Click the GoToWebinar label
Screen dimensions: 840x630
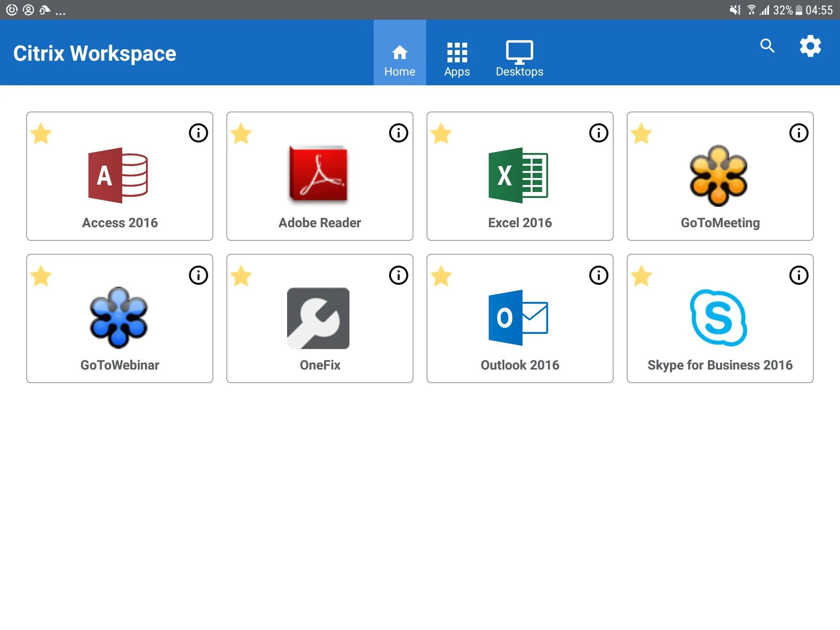pyautogui.click(x=120, y=365)
